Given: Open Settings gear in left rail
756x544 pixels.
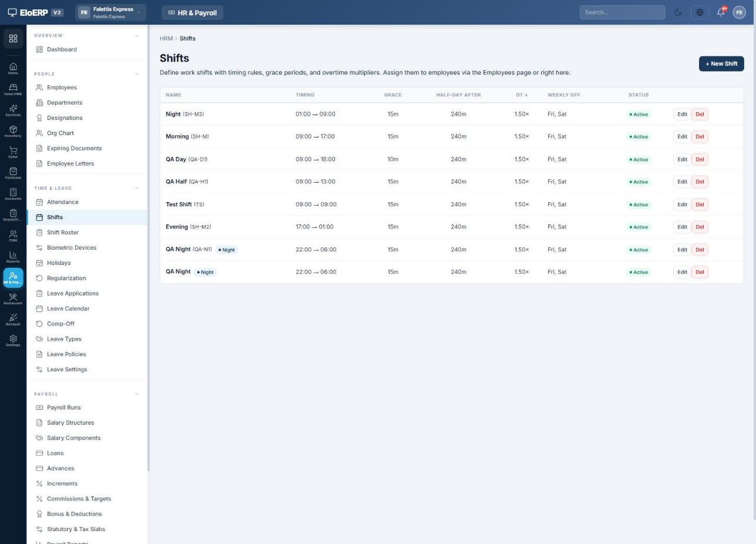Looking at the screenshot, I should click(13, 341).
